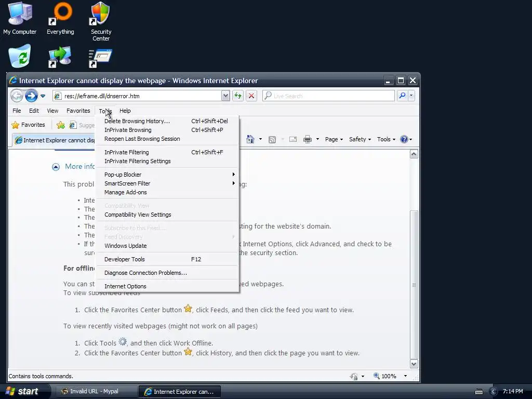Choose Manage Add-ons
This screenshot has width=532, height=399.
tap(167, 192)
